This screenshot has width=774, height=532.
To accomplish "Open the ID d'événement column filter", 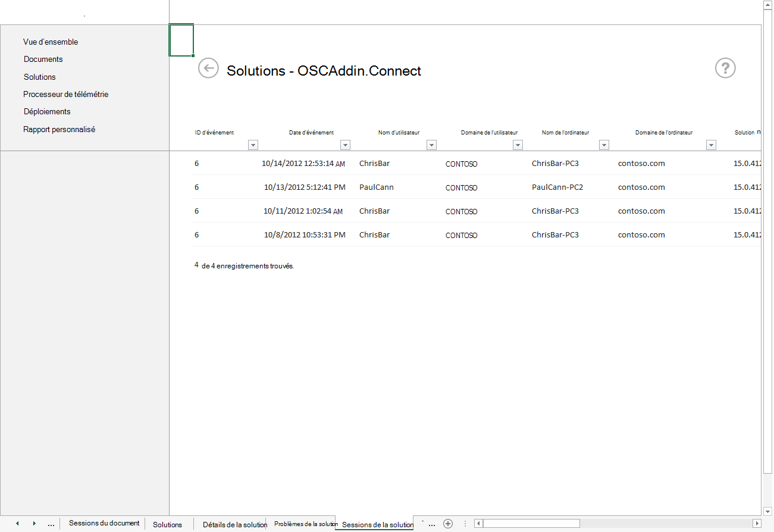I will (x=253, y=145).
